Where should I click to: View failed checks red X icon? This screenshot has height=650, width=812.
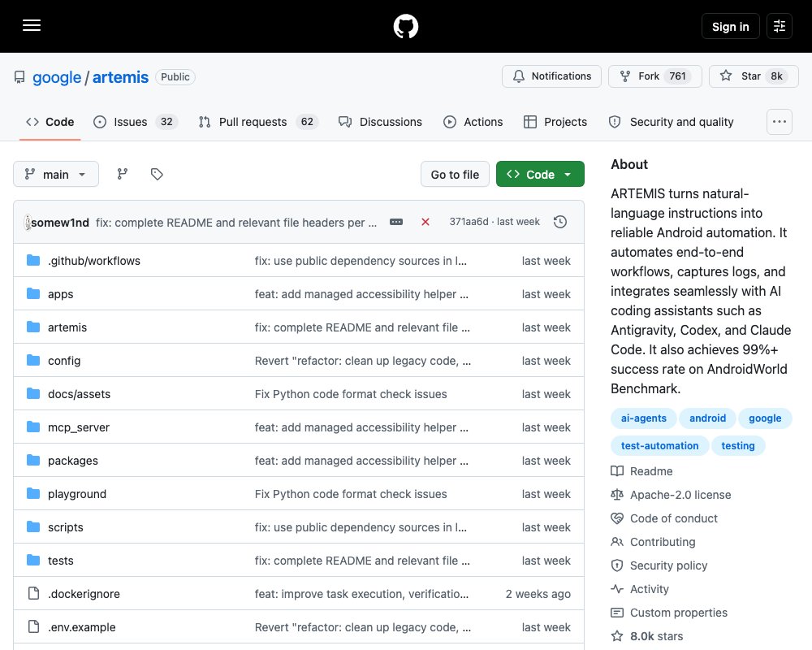(425, 222)
